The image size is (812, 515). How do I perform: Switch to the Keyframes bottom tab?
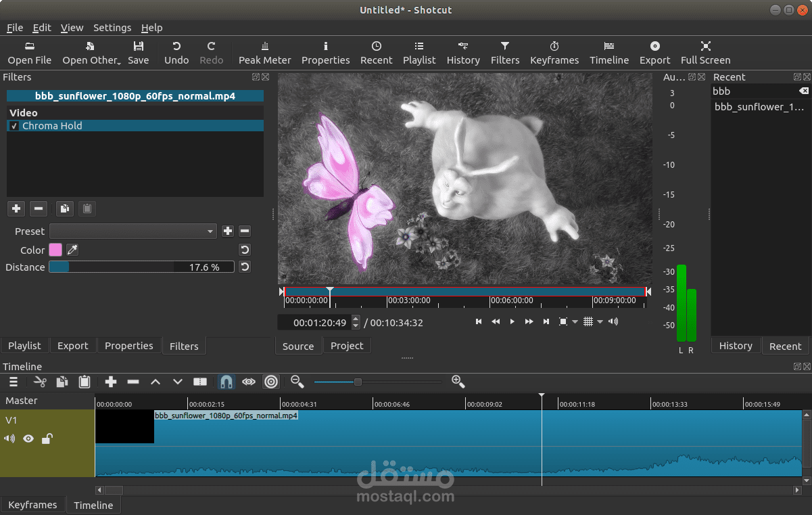point(32,505)
